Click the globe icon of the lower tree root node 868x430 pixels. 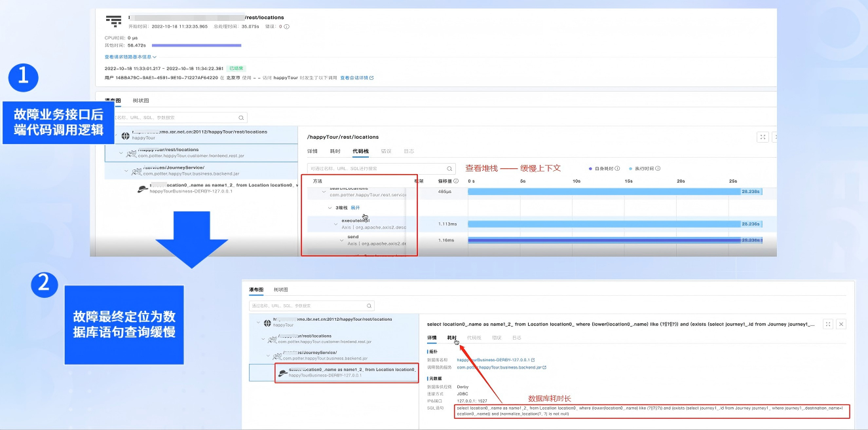coord(267,322)
